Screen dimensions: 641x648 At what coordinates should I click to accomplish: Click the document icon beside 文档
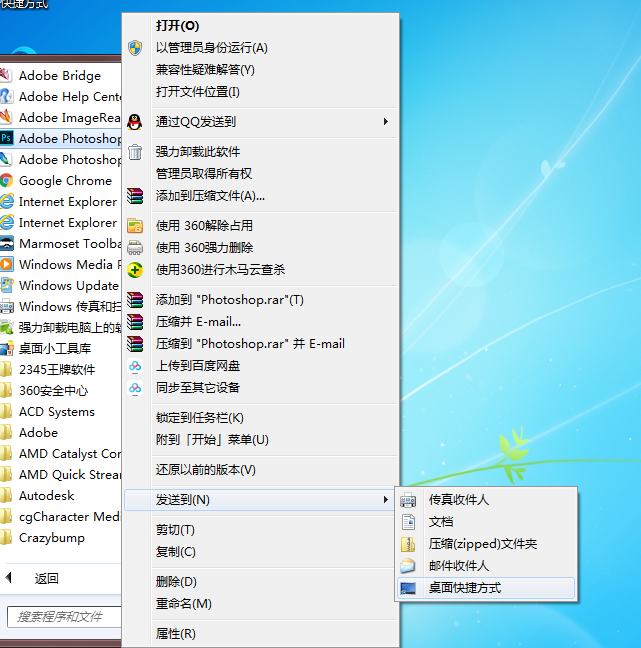point(408,522)
